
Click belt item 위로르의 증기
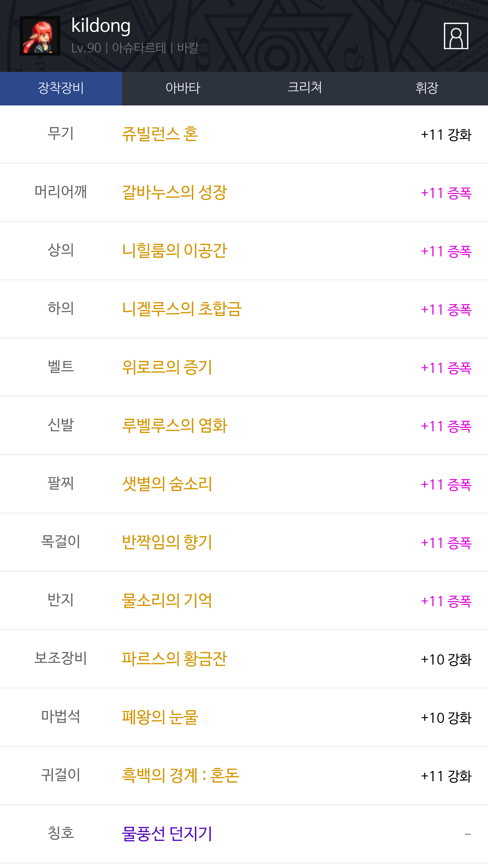pos(167,368)
